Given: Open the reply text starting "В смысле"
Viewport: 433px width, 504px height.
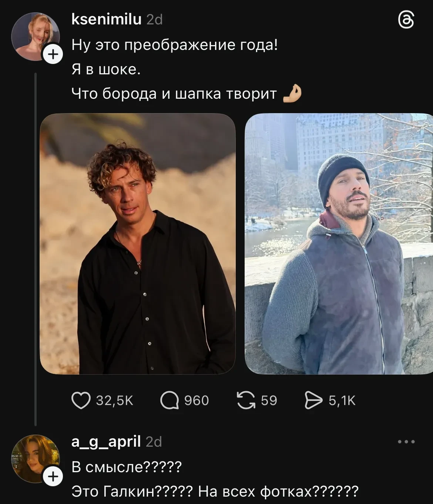Looking at the screenshot, I should click(x=126, y=467).
